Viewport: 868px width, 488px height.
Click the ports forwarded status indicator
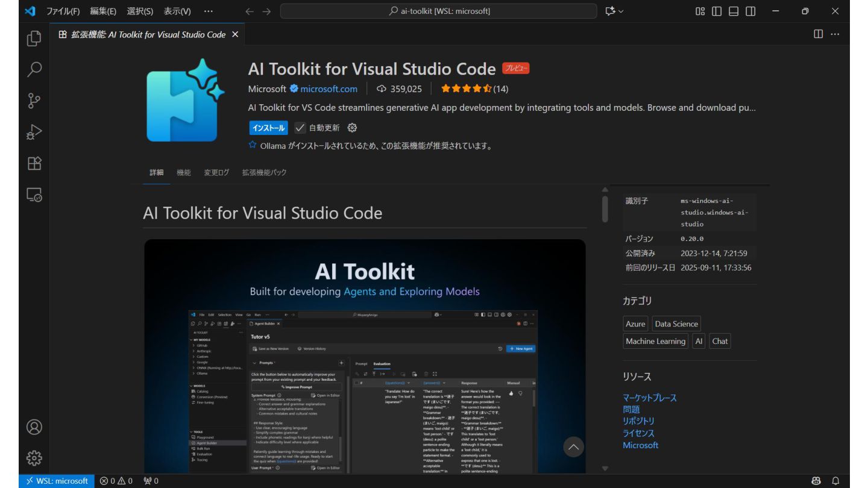(x=151, y=481)
